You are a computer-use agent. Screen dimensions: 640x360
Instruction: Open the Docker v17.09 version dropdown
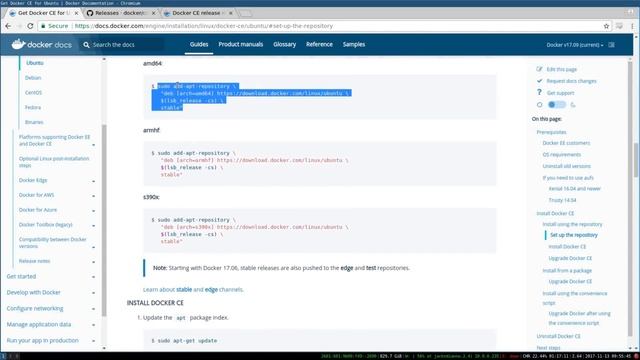[575, 45]
